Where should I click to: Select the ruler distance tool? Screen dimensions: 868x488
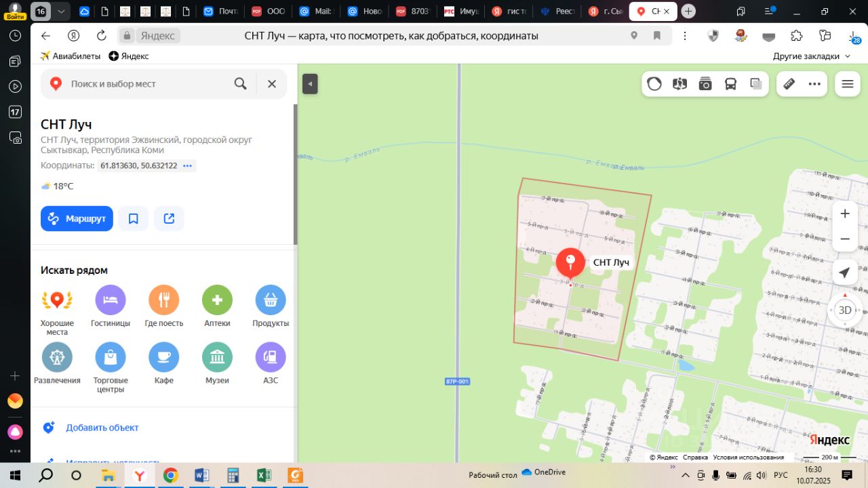point(789,84)
